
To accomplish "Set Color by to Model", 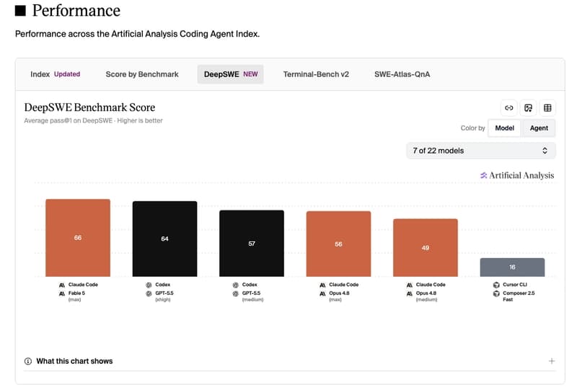I will point(504,128).
